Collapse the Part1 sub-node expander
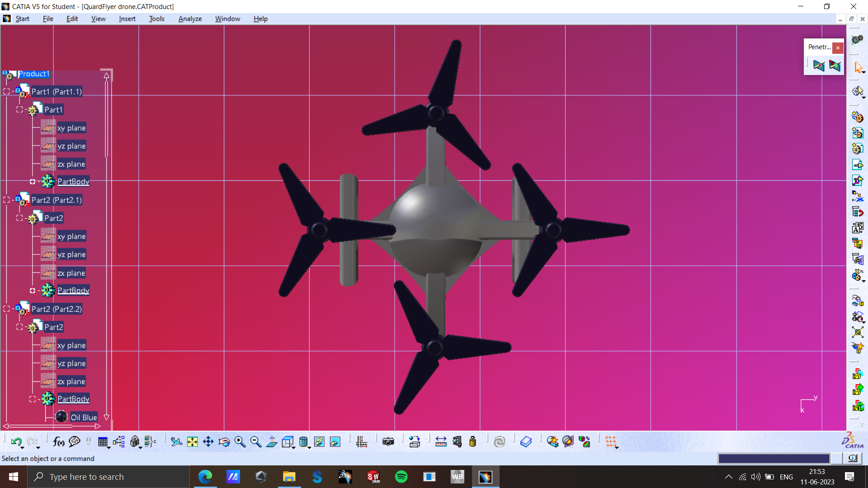This screenshot has width=868, height=488. point(19,109)
